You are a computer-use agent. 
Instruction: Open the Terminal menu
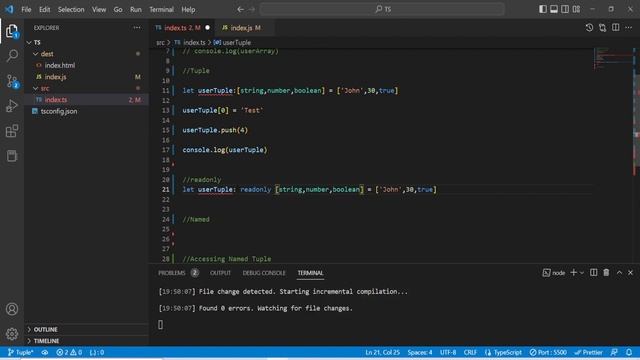click(161, 9)
